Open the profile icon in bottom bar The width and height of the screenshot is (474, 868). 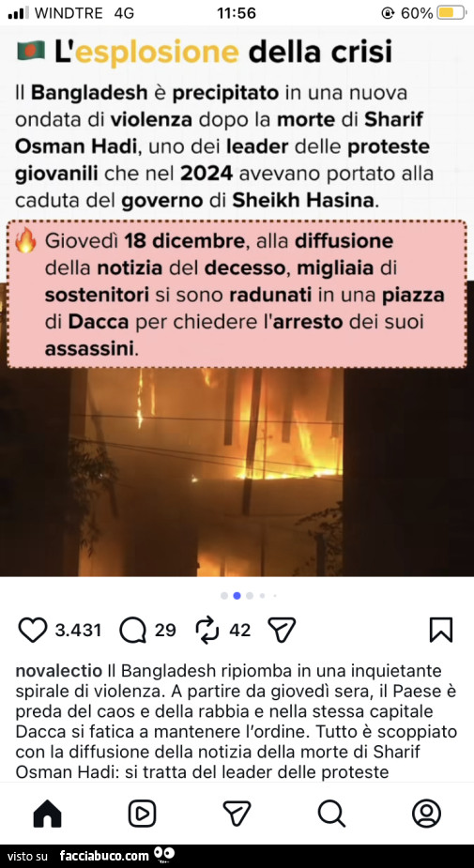point(426,814)
